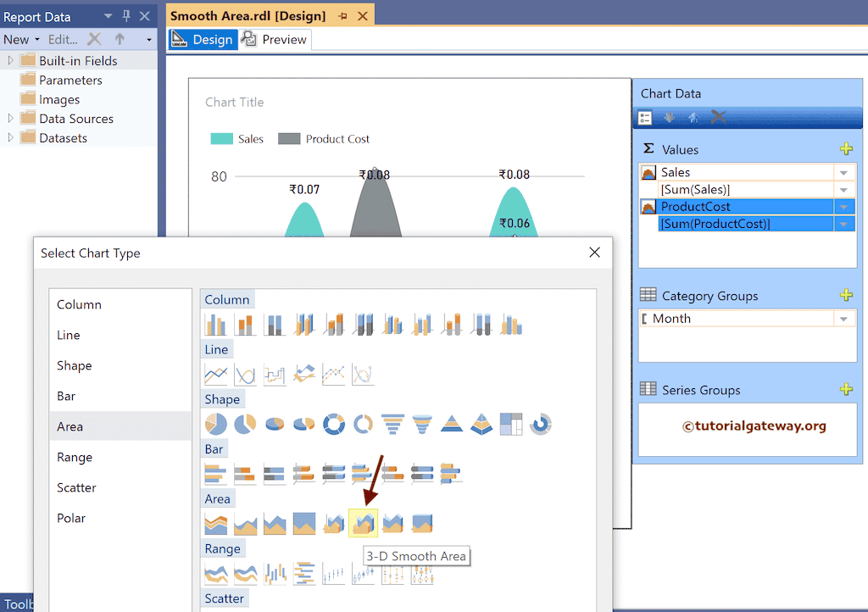Expand the Built-in Fields node
Screen dimensions: 868x612
(x=10, y=60)
